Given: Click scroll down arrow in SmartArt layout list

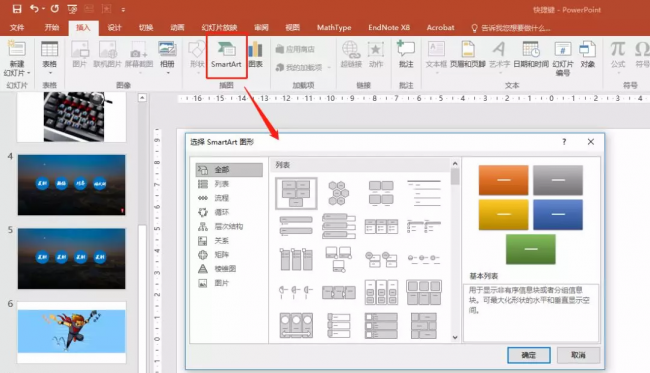Looking at the screenshot, I should coord(455,337).
